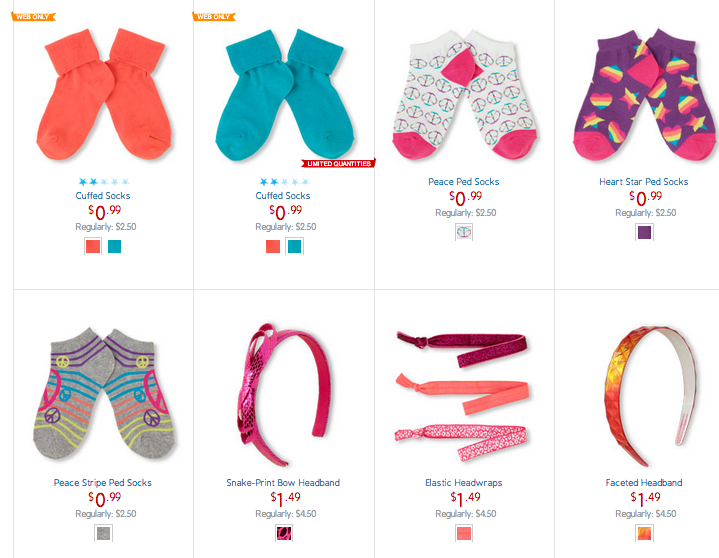Pick orange swatch under Faceted Headband
Image resolution: width=719 pixels, height=558 pixels.
coord(644,533)
